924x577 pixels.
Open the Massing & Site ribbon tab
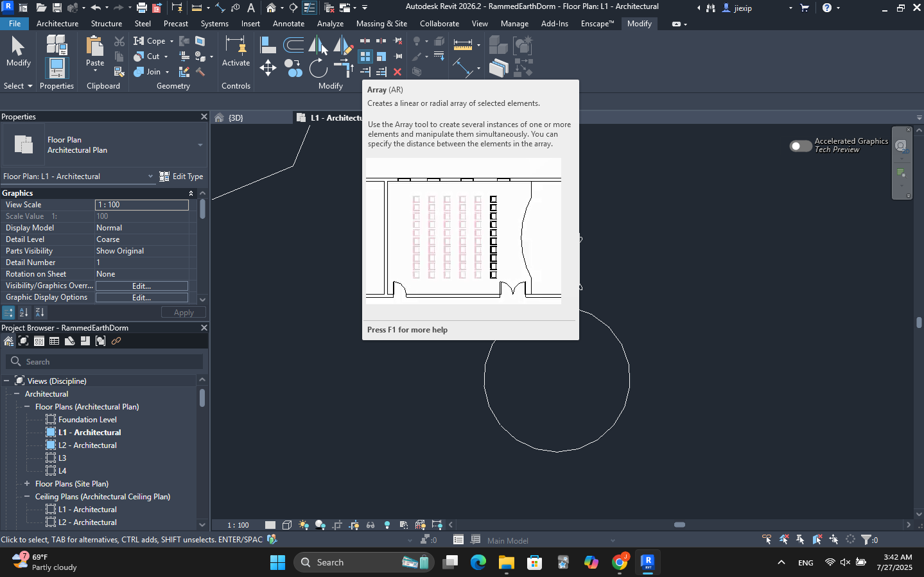381,24
